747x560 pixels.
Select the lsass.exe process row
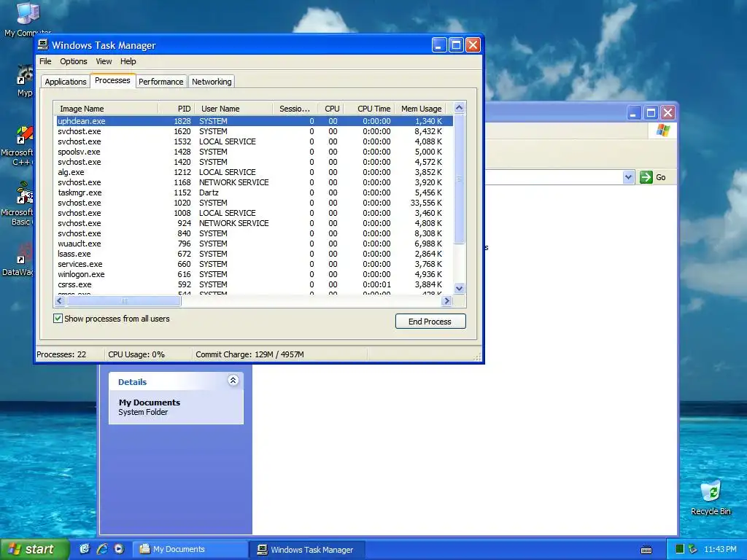[x=254, y=254]
